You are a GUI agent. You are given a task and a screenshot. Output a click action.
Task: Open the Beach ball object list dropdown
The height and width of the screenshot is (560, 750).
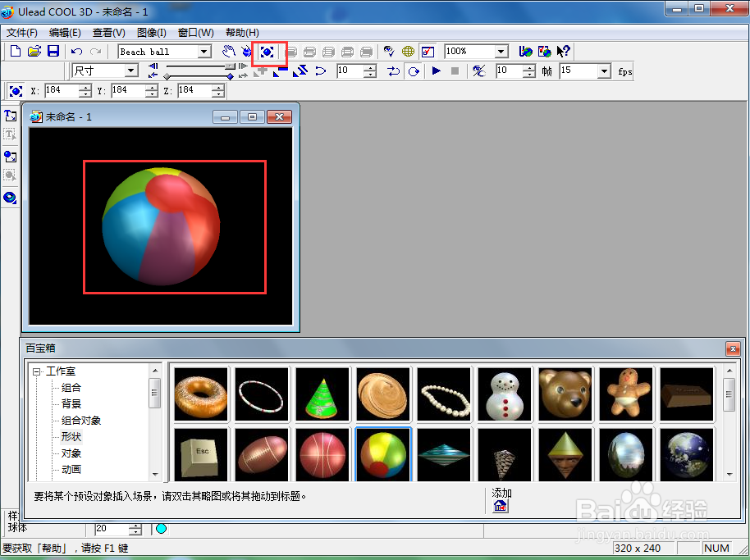[x=204, y=51]
